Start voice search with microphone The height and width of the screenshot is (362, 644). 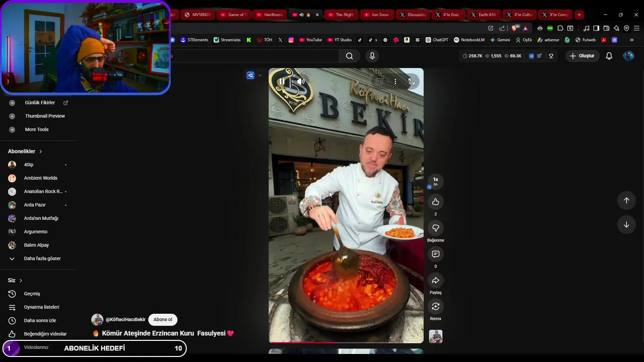tap(372, 56)
